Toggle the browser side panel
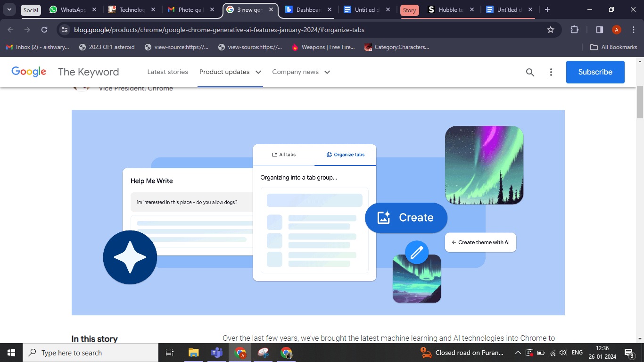Screen dimensions: 644x362 599,30
